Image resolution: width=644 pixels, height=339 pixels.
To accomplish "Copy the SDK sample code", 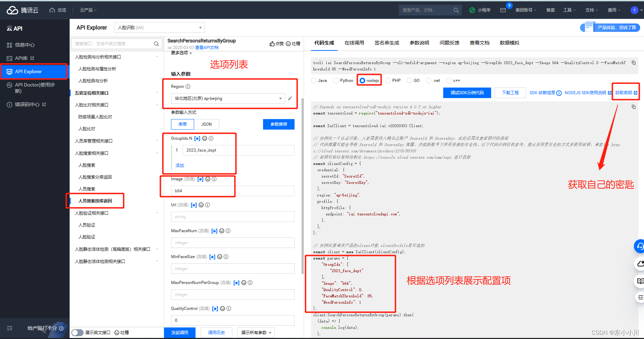I will click(x=634, y=107).
